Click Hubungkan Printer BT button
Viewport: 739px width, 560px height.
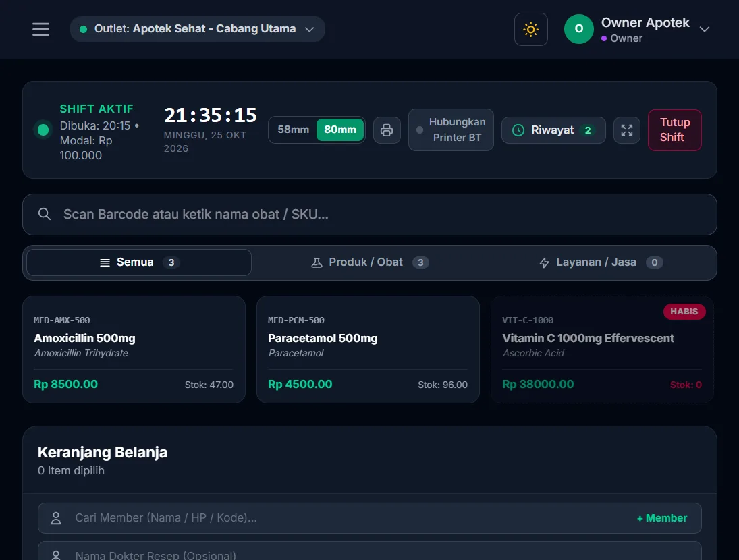pyautogui.click(x=451, y=130)
